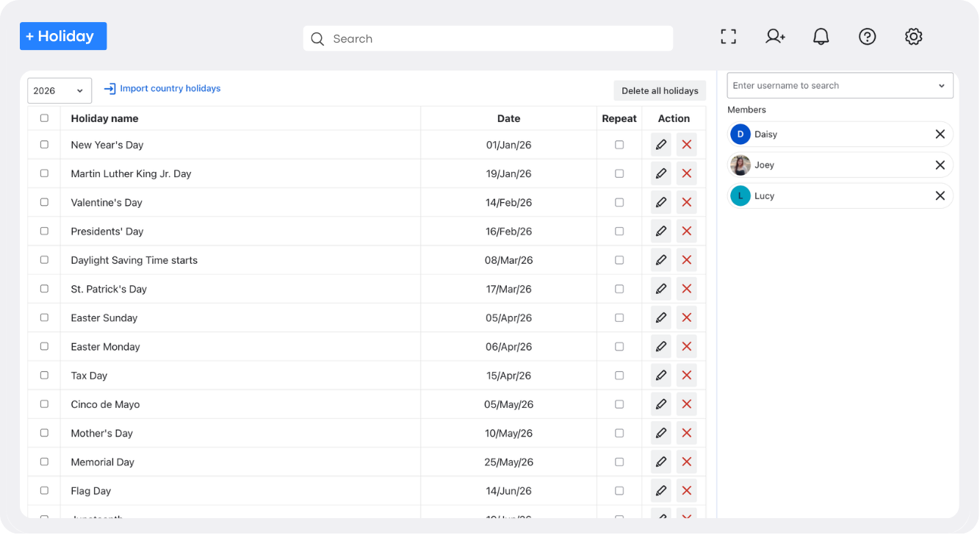Delete Easter Monday holiday

pyautogui.click(x=687, y=346)
